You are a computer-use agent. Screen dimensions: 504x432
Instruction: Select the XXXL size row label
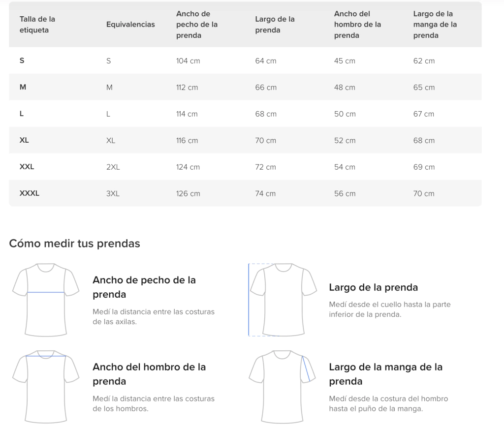[30, 193]
